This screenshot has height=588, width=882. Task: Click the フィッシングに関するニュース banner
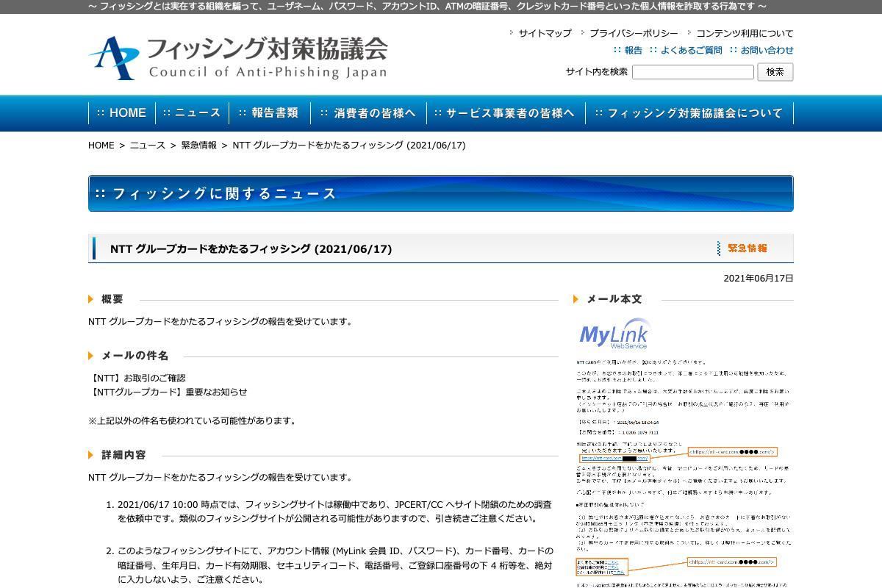click(441, 193)
